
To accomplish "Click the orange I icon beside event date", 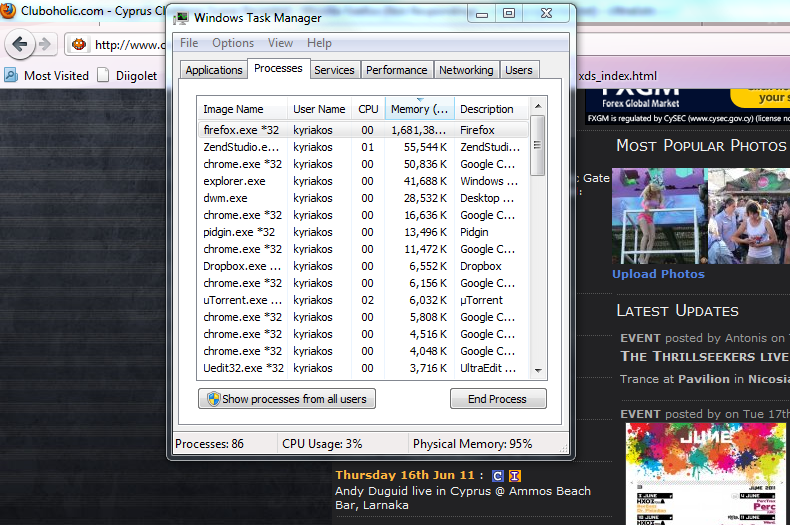I will 514,476.
